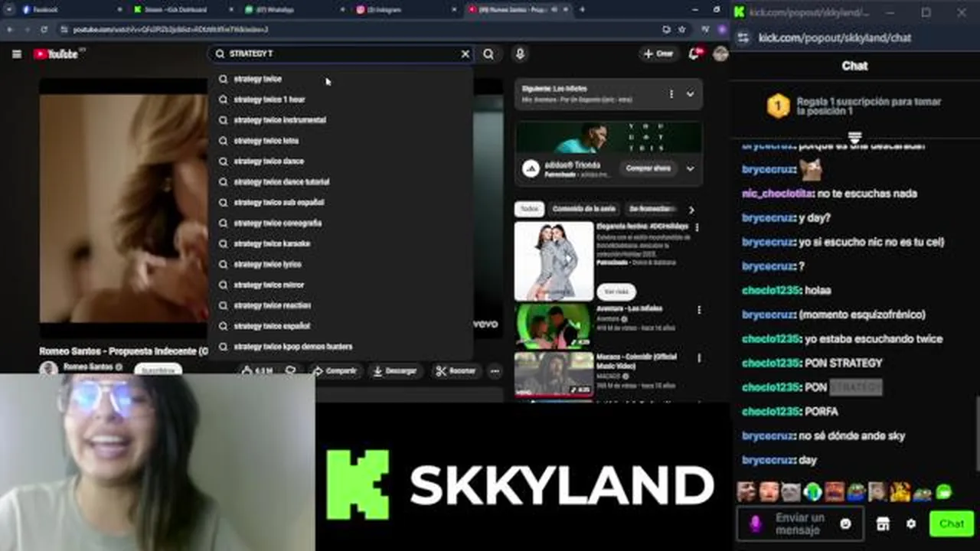
Task: Click the ad's 'Ver más' button
Action: (616, 292)
